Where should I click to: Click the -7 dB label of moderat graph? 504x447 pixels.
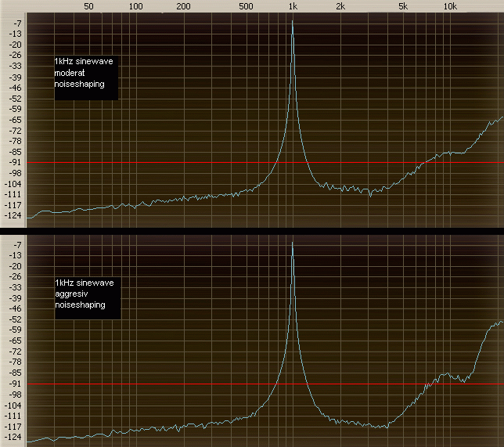(x=17, y=23)
